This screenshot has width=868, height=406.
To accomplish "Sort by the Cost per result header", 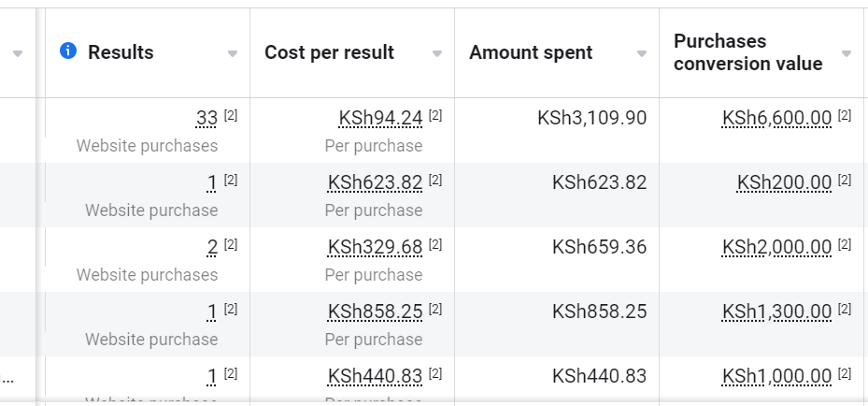I will [330, 52].
